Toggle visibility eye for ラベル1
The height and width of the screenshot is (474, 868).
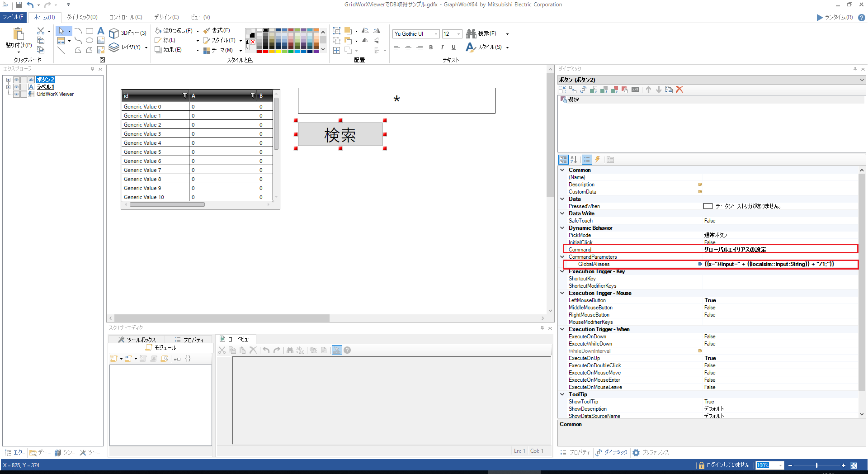(x=16, y=87)
